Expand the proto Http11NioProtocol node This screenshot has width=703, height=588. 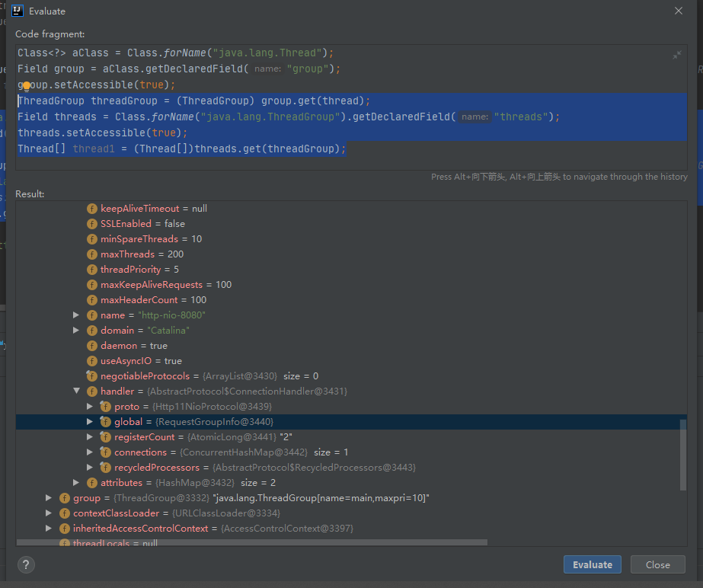tap(90, 407)
